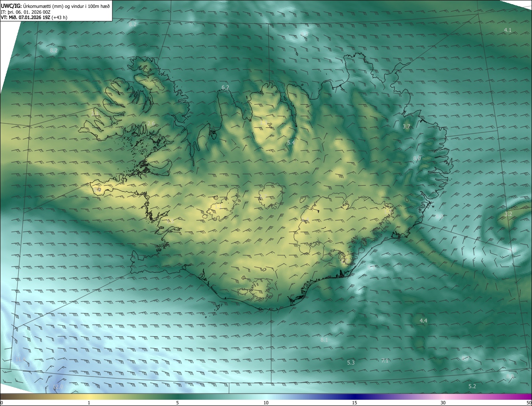532x406 pixels.
Task: Click the 10 tick on the colour scale
Action: pos(266,403)
